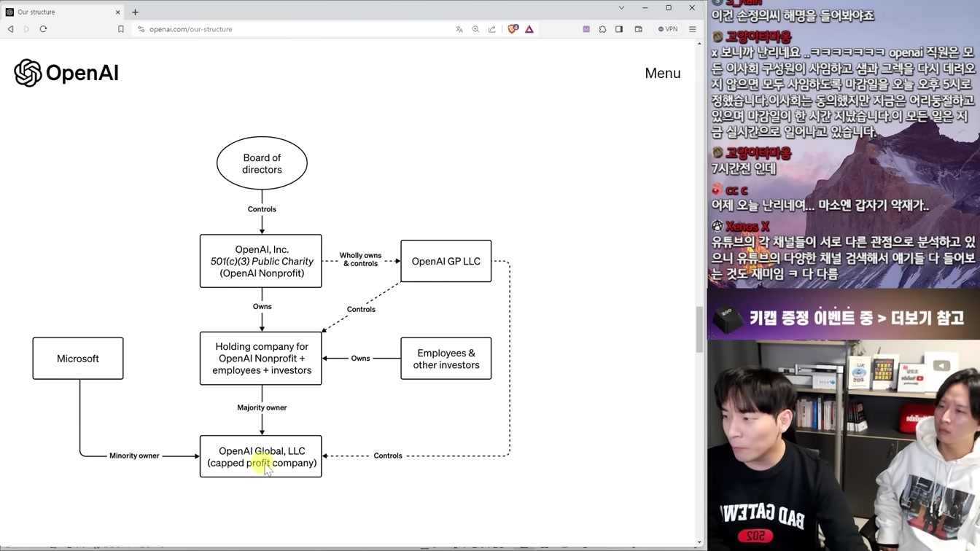Click the purple M extension icon

point(586,29)
